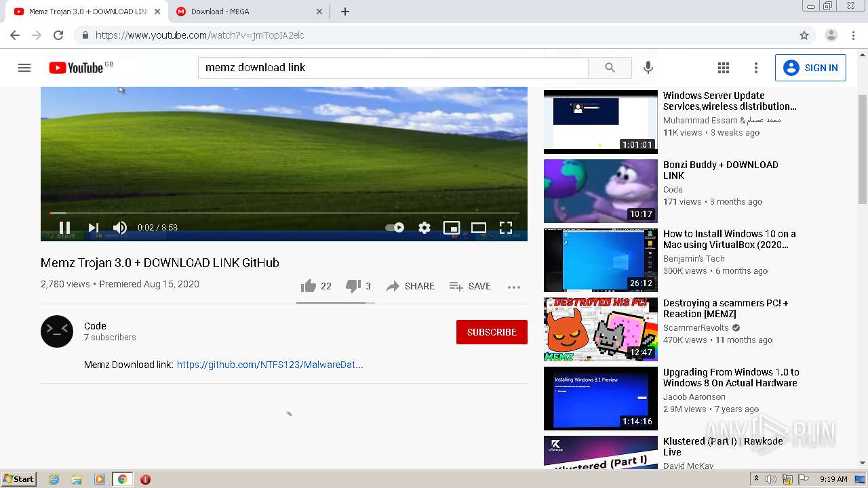Viewport: 868px width, 488px height.
Task: Open the taskbar clock showing 9:19 AM
Action: tap(833, 479)
